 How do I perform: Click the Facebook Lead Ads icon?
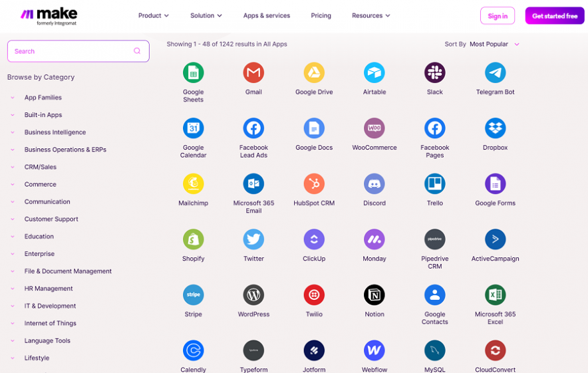point(253,128)
